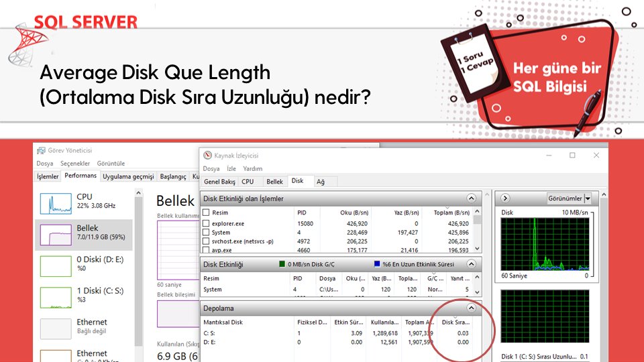Open Performans tab in Görev Yöneticisi
This screenshot has width=644, height=362.
pyautogui.click(x=80, y=175)
